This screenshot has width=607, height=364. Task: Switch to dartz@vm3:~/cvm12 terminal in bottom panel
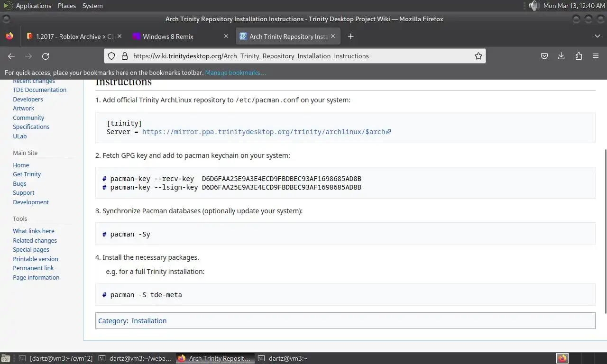56,358
